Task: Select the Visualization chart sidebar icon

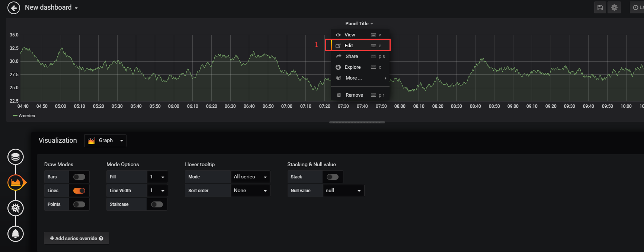Action: point(16,182)
